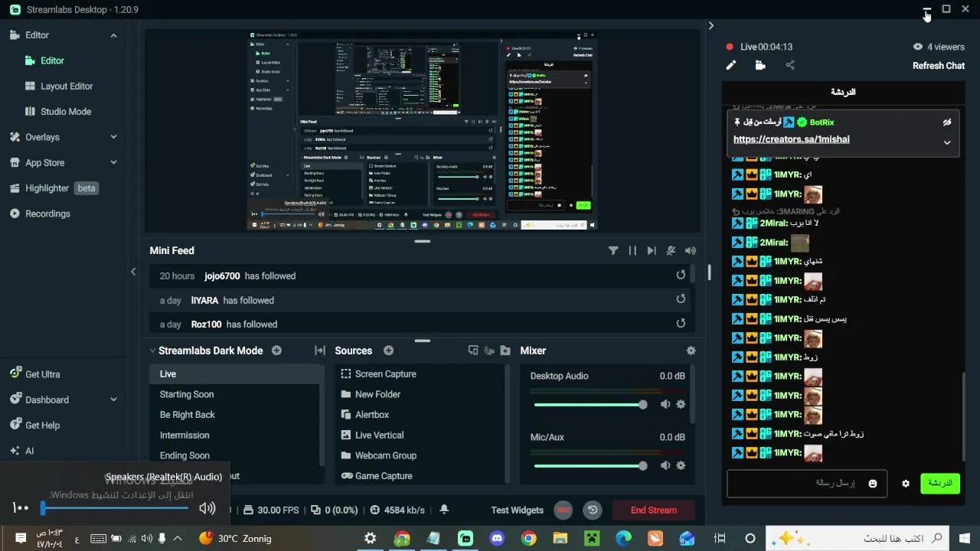Open chat settings gear
Image resolution: width=980 pixels, height=551 pixels.
906,484
